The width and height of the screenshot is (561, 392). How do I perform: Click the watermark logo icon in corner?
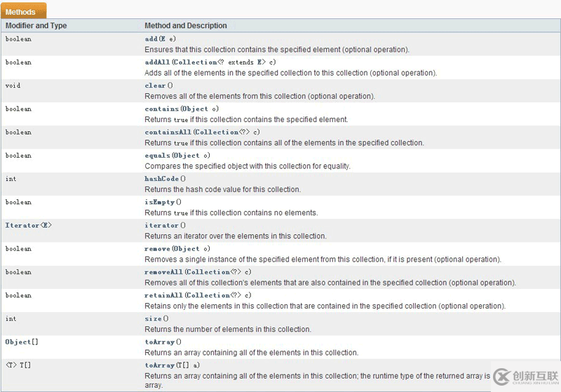501,376
